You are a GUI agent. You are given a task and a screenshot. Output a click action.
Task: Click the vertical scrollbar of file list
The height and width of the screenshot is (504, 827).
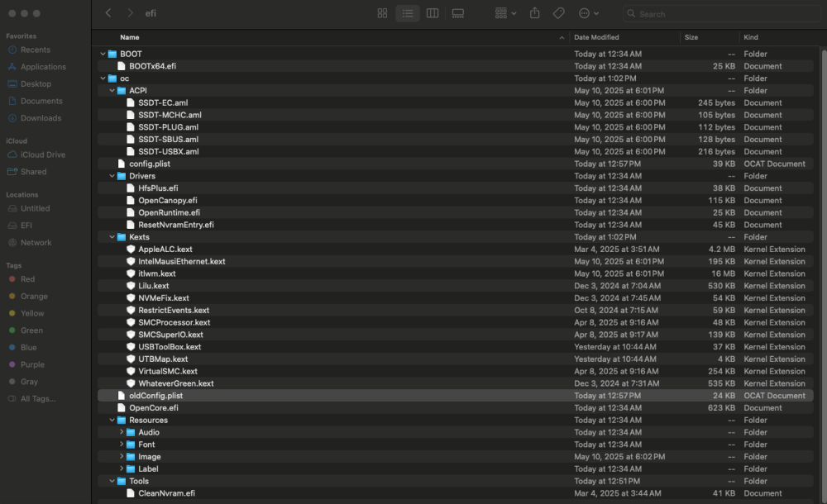click(824, 274)
